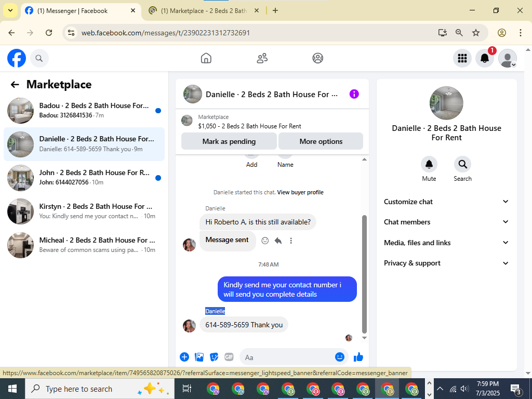Open the Badou conversation
Screen dimensions: 532x399
pos(84,110)
